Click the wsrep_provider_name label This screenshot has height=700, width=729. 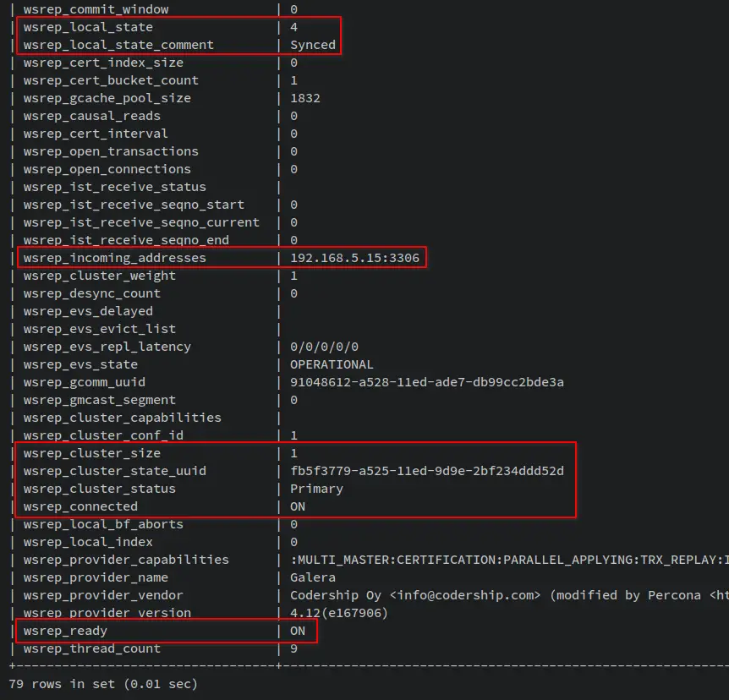coord(96,577)
